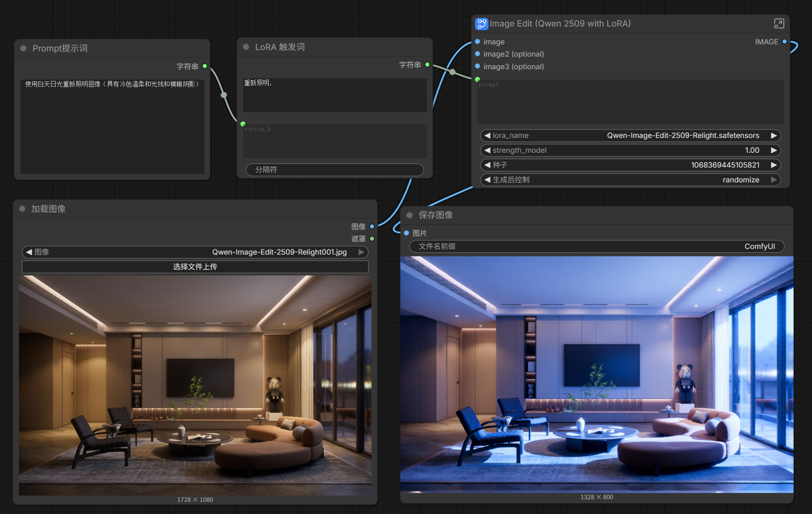Click the image2 (optional) input socket
Screen dimensions: 812x514
(477, 54)
